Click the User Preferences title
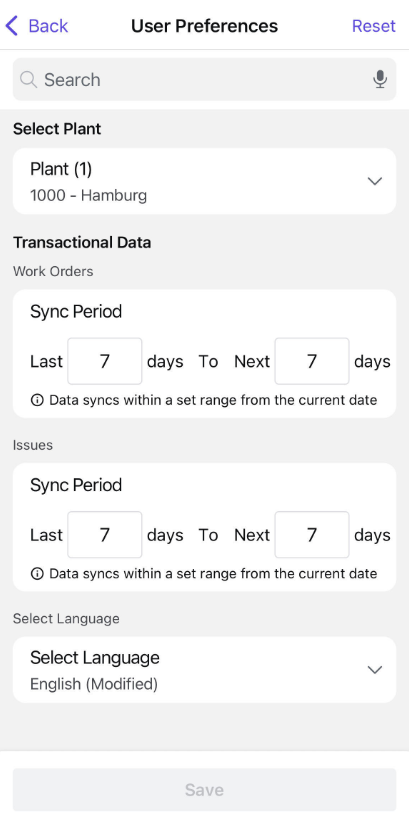Viewport: 409px width, 826px height. coord(204,26)
